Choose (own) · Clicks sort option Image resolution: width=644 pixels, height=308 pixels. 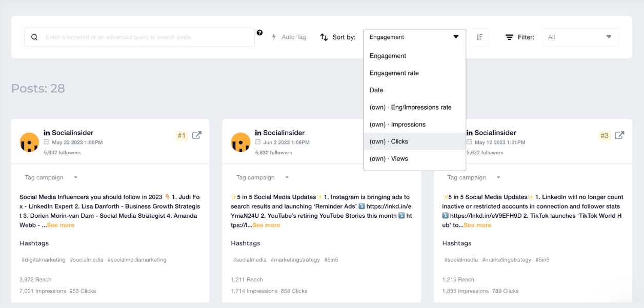pos(414,141)
